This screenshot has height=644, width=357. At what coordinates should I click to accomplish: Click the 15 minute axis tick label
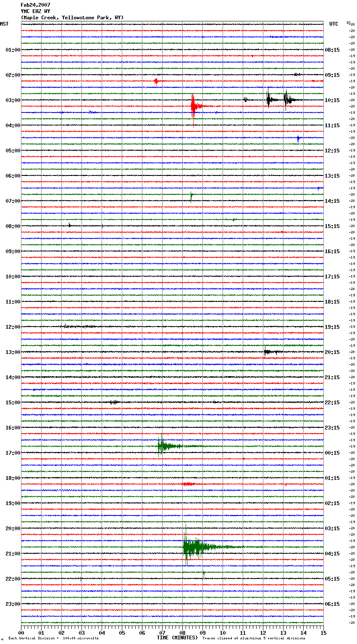(x=323, y=633)
